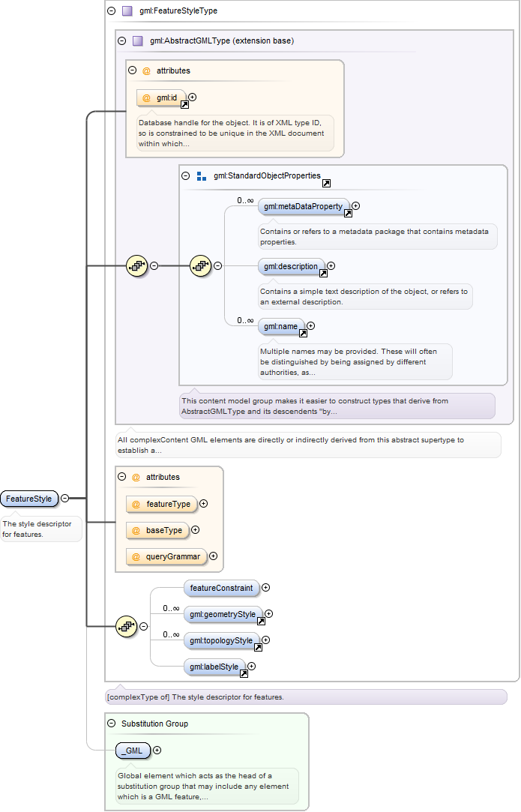The image size is (521, 812).
Task: Select the queryGrammar attribute node
Action: 166,556
